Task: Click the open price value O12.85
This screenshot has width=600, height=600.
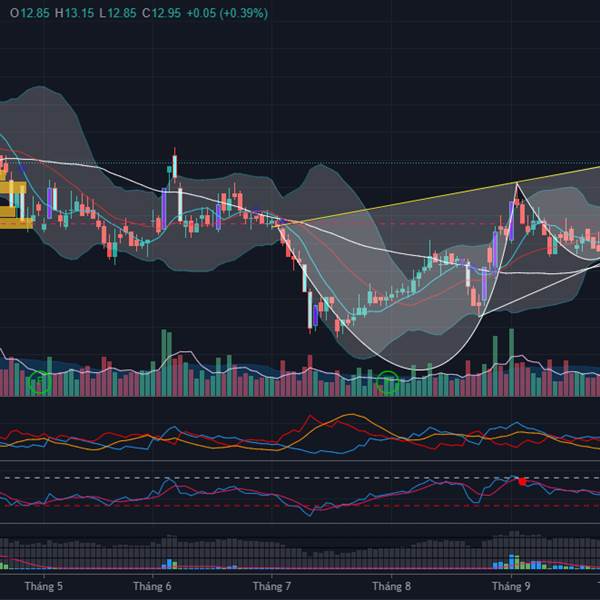Action: click(x=30, y=13)
